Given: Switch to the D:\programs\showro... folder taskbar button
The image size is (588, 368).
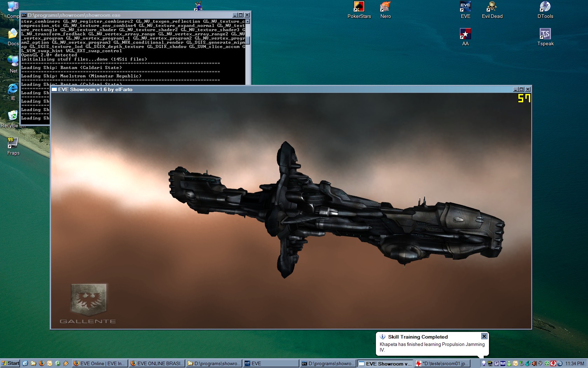Looking at the screenshot, I should [x=214, y=363].
